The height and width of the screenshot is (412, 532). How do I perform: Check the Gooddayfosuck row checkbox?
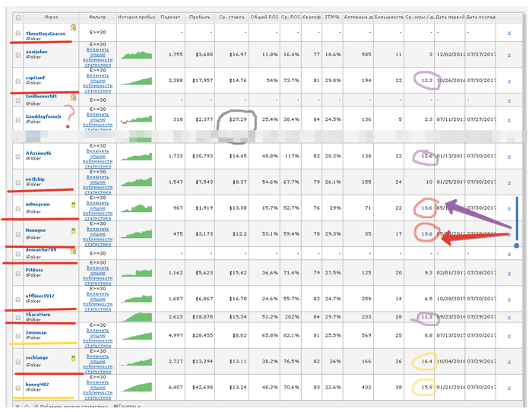(18, 120)
